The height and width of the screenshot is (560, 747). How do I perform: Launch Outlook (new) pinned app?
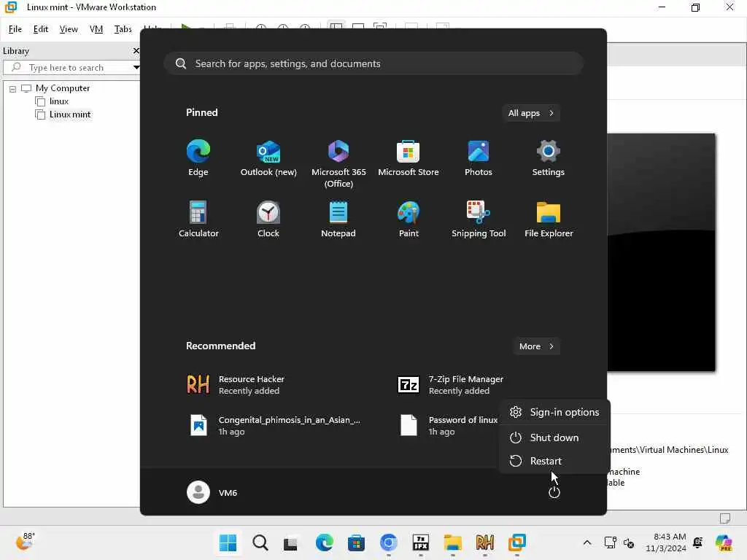point(268,158)
